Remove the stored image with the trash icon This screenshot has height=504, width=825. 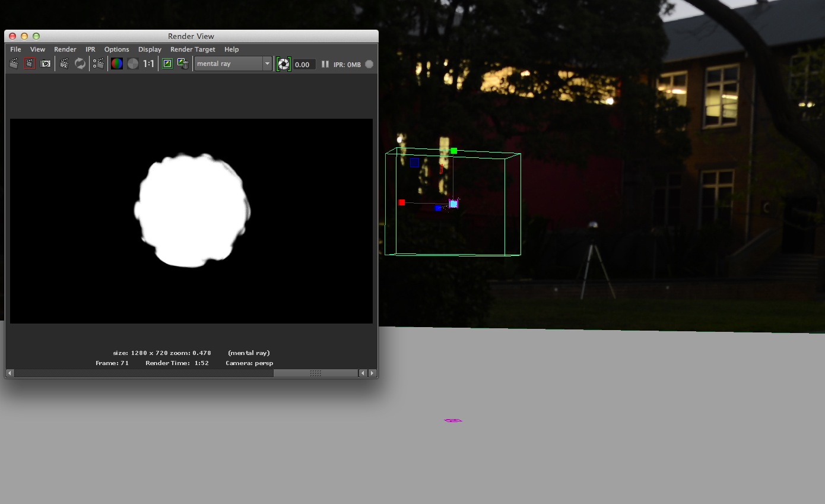pos(183,64)
